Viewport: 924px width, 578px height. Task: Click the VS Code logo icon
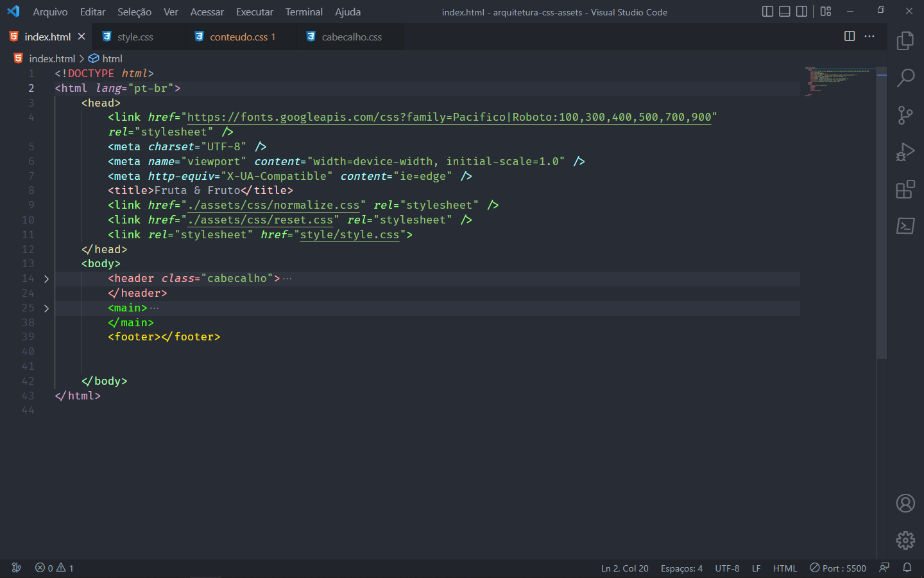pyautogui.click(x=13, y=12)
